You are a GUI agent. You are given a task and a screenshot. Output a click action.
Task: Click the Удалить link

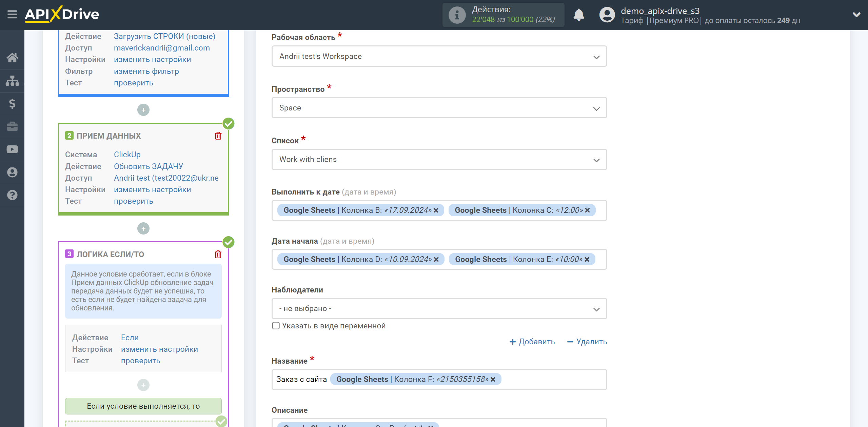tap(587, 342)
